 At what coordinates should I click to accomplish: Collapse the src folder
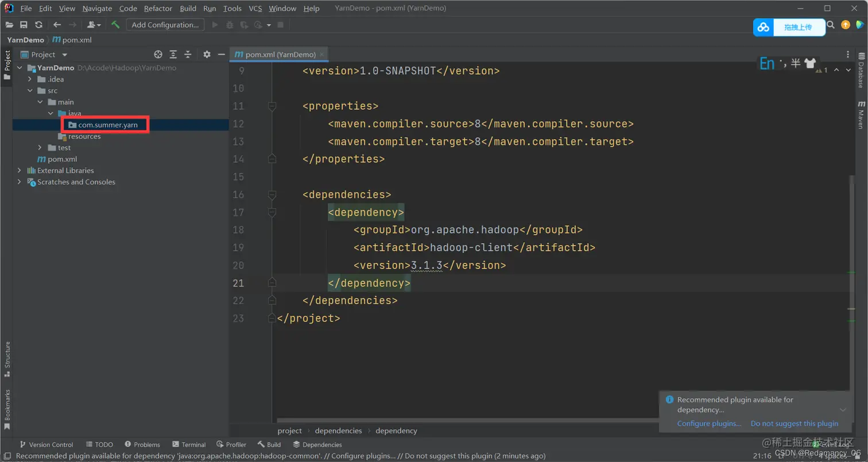(30, 91)
